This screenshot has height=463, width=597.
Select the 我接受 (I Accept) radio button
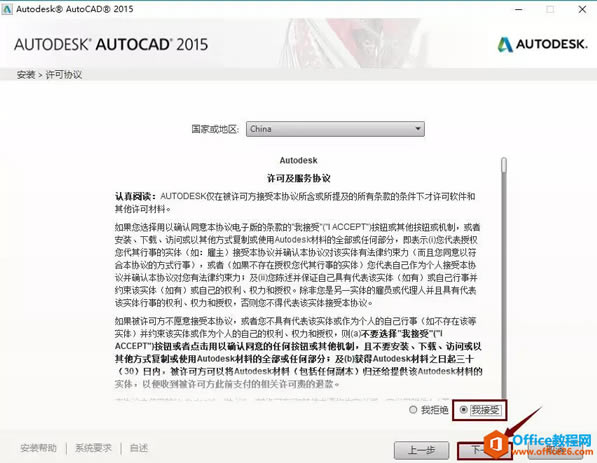coord(463,410)
